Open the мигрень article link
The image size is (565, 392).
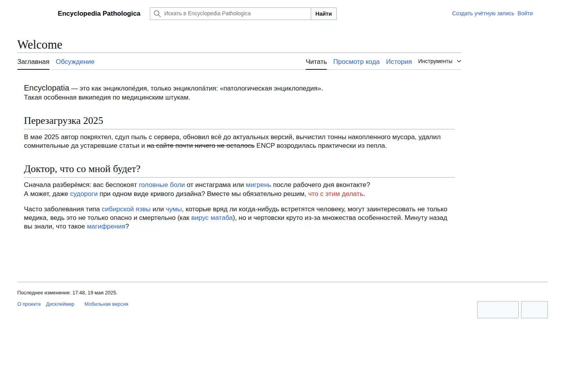[x=258, y=185]
